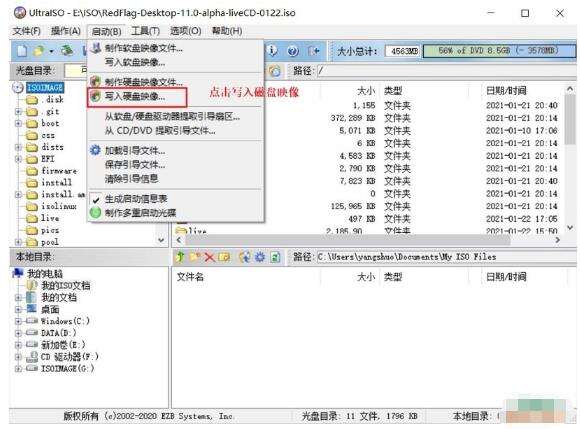
Task: Click the Rename icon in local toolbar
Action: (224, 257)
